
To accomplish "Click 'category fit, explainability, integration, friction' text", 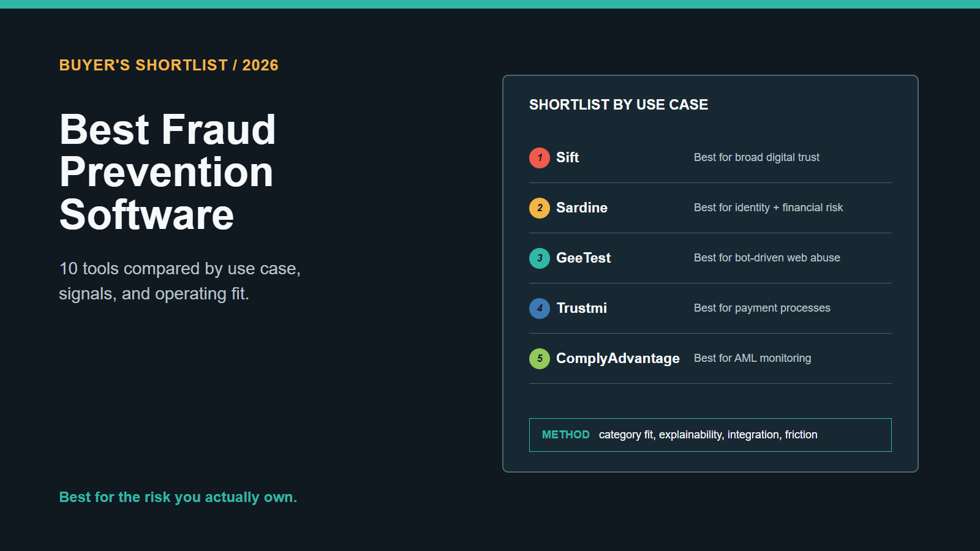I will 708,435.
